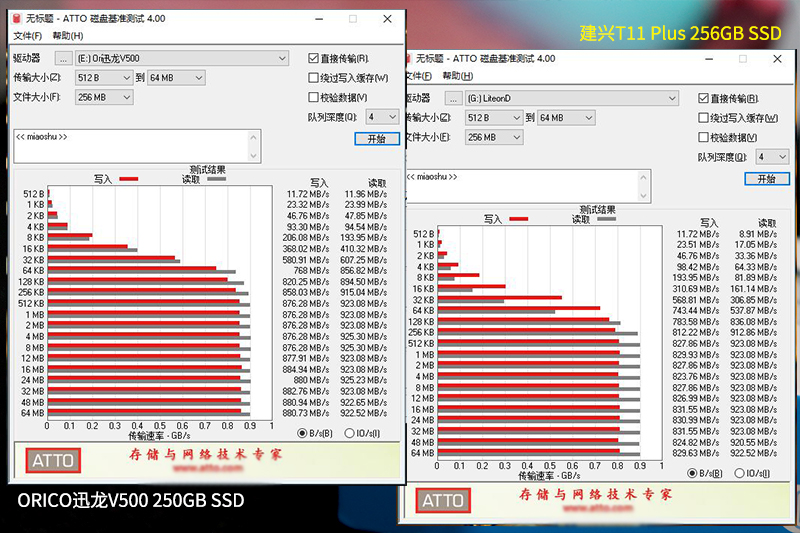
Task: Click 测试结果 heading in right window
Action: 597,210
